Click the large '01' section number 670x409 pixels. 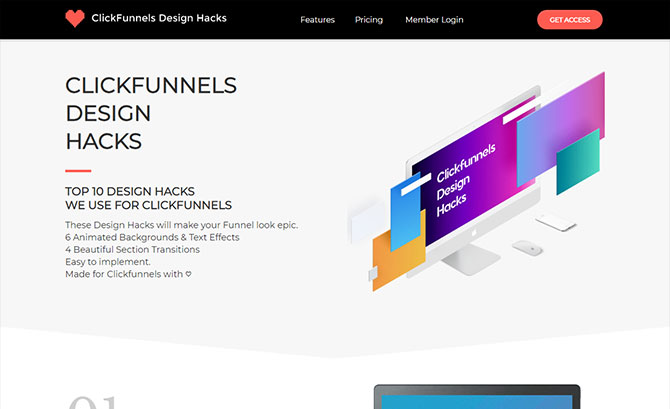pos(93,402)
